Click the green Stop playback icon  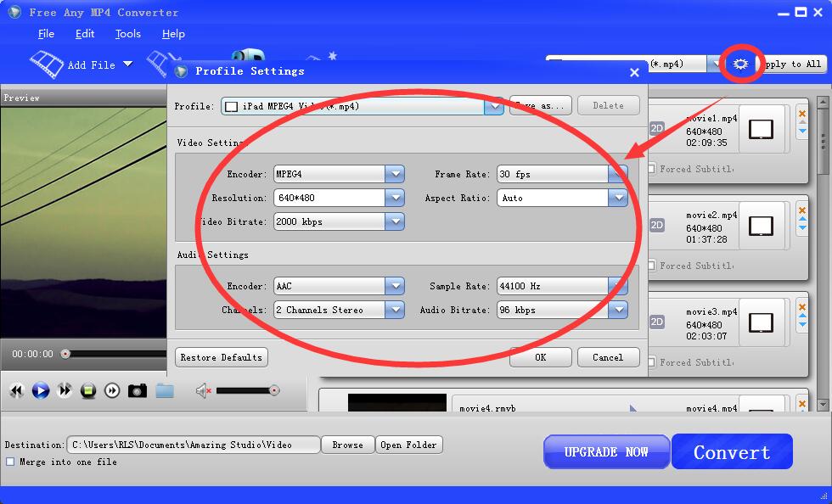(x=88, y=390)
